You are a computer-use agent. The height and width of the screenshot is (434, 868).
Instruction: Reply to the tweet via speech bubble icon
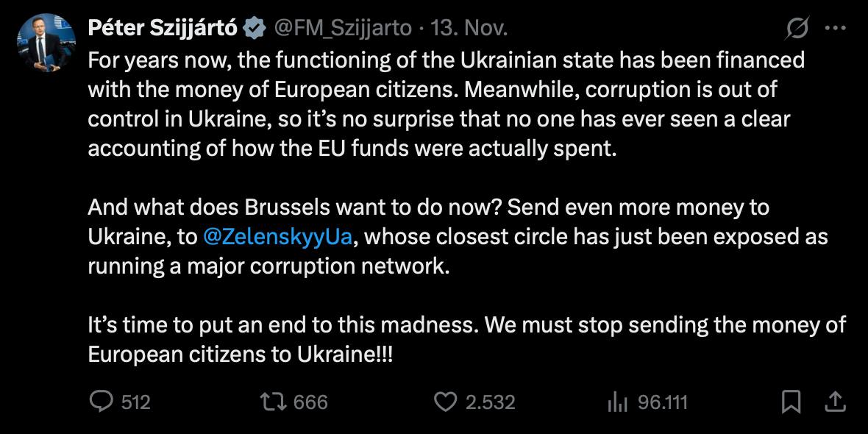[x=99, y=402]
